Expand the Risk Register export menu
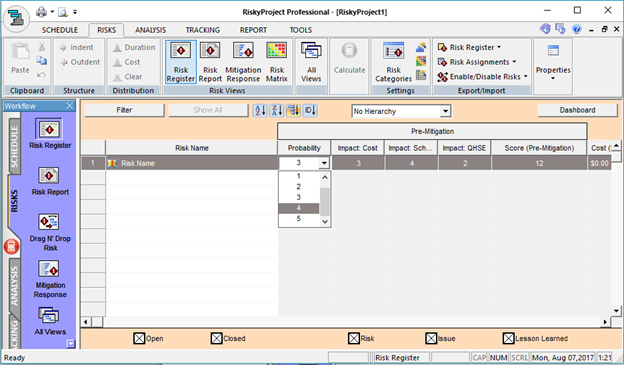Image resolution: width=624 pixels, height=365 pixels. point(470,47)
